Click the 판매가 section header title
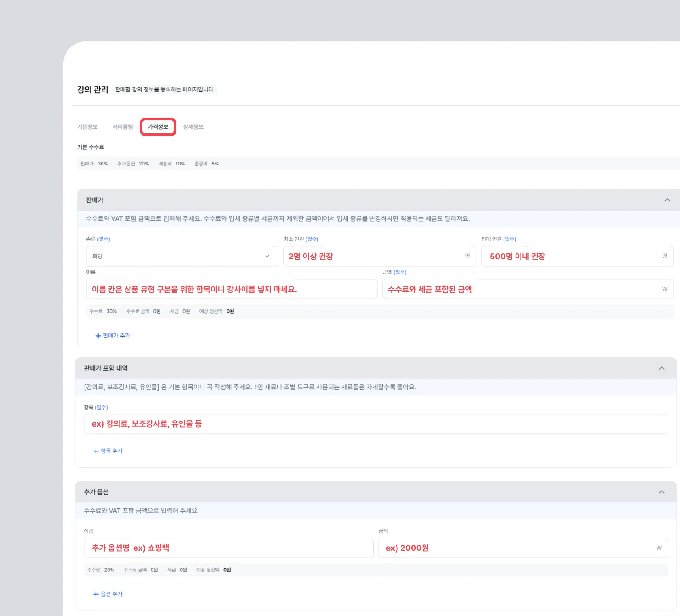 point(95,200)
